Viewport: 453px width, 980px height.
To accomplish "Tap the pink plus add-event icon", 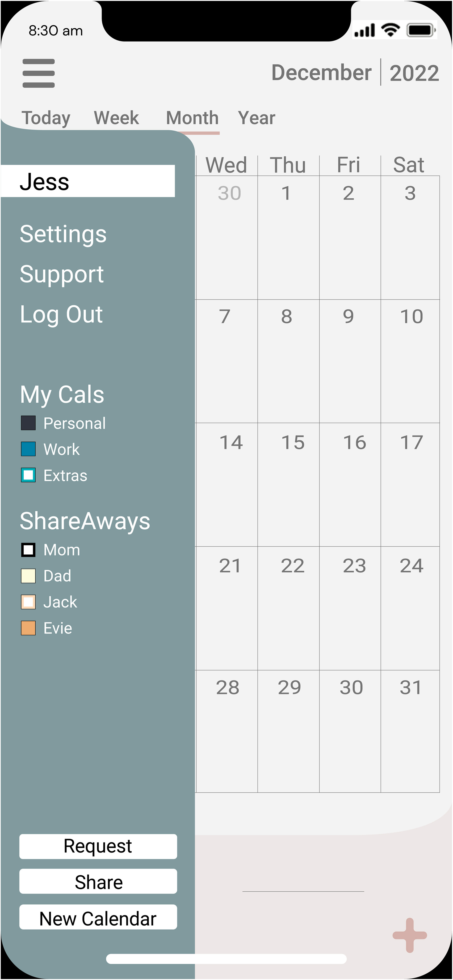I will point(410,935).
